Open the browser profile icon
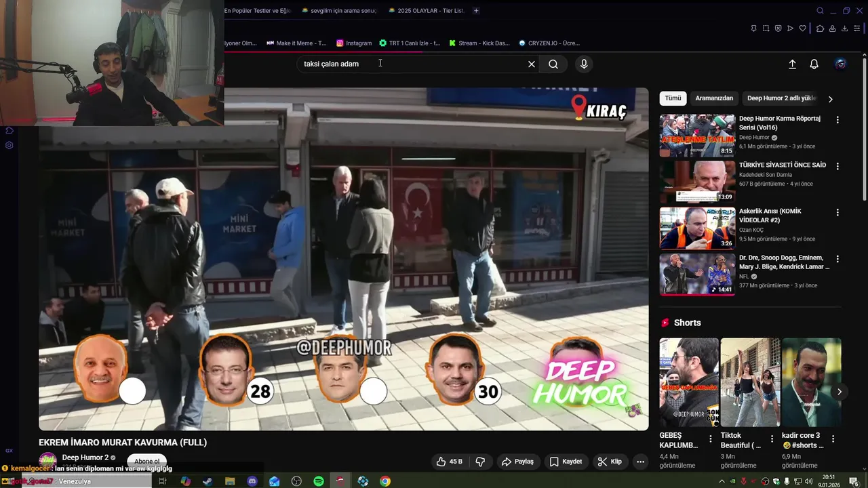Screen dimensions: 868x488 coord(832,28)
